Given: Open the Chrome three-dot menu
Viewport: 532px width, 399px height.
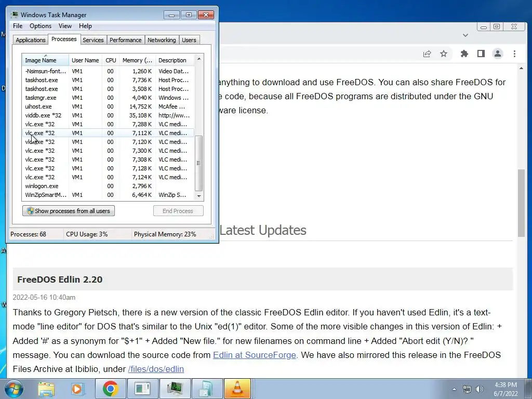Looking at the screenshot, I should 514,54.
